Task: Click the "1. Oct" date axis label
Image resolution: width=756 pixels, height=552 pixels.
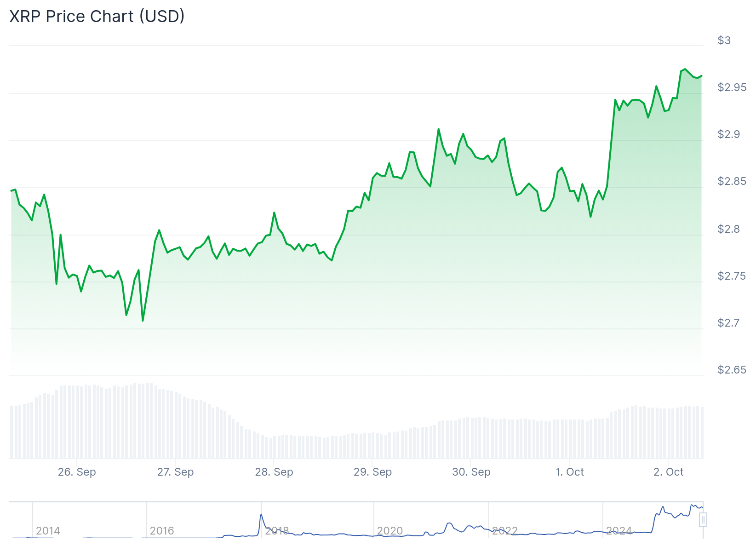Action: [x=570, y=472]
